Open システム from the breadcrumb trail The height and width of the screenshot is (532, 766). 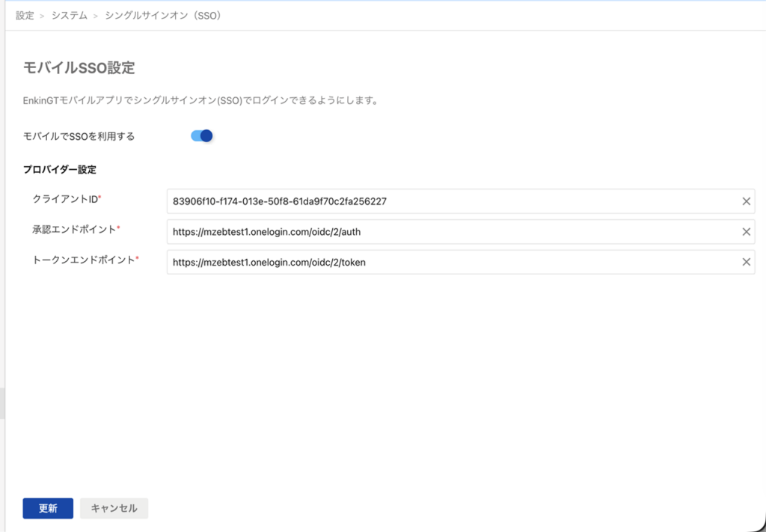click(68, 15)
